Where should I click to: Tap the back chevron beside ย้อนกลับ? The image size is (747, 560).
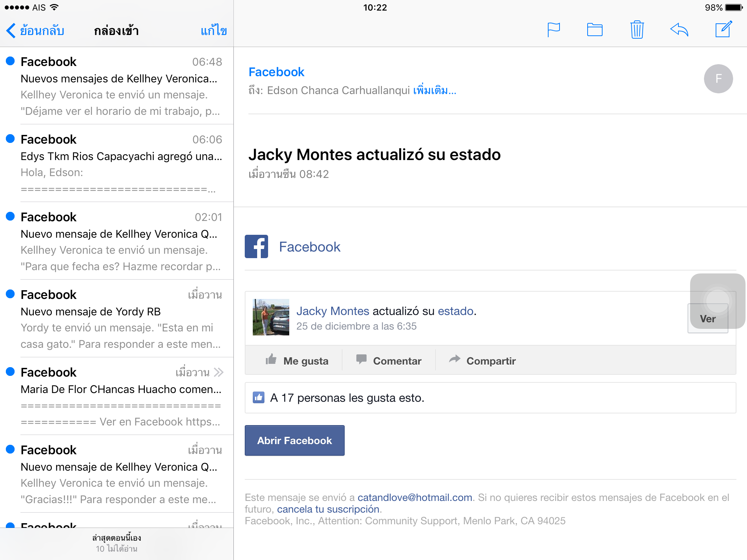click(11, 31)
